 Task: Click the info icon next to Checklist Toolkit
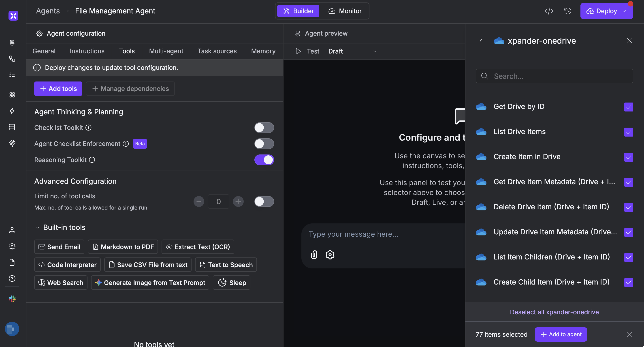coord(89,128)
